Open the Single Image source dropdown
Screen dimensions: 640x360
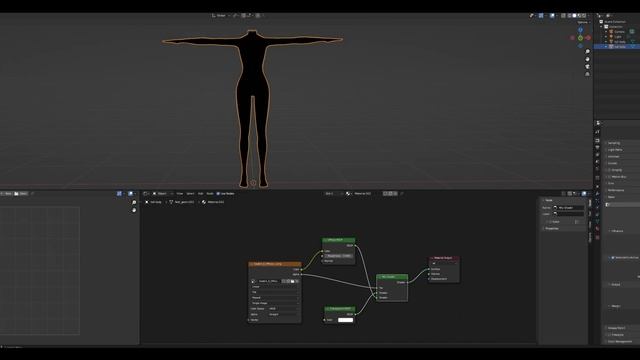pos(275,303)
